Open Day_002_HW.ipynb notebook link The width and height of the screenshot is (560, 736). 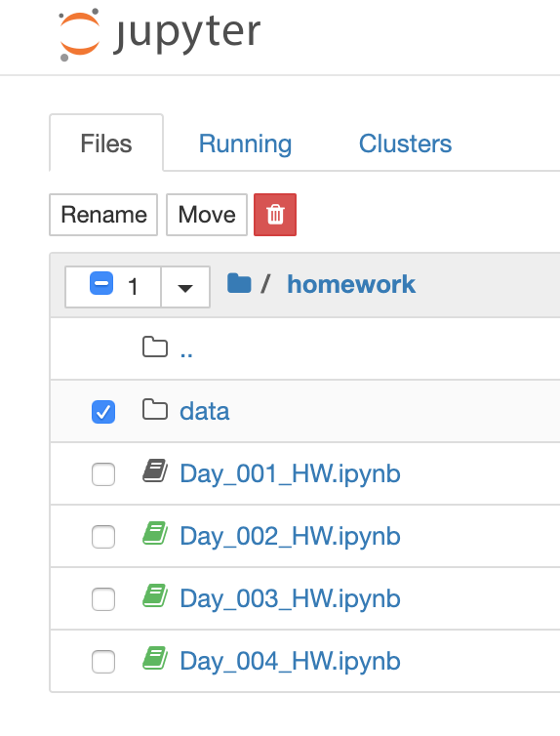coord(291,536)
